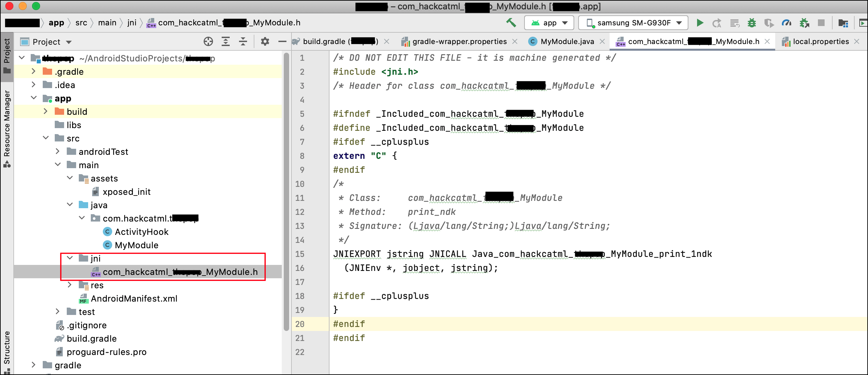
Task: Open the app run configuration dropdown
Action: pos(549,23)
